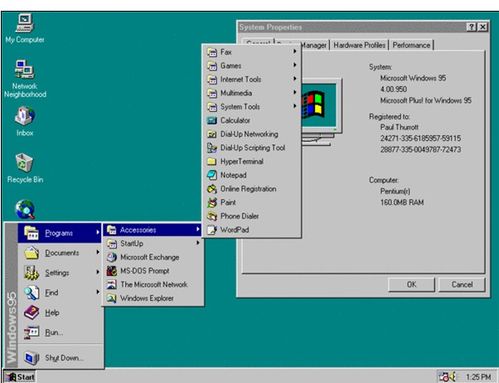Expand the StartUp submenu arrow

coord(198,243)
